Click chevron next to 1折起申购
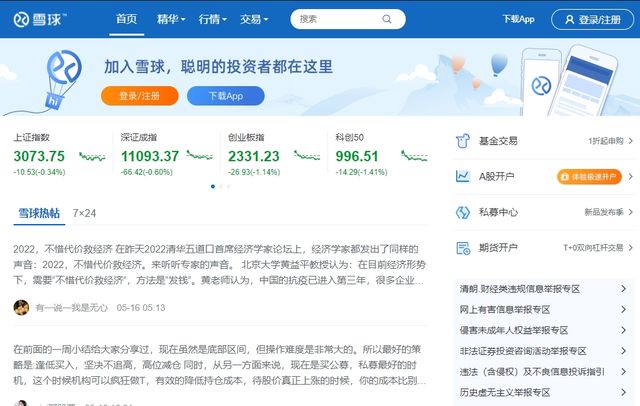 pos(631,141)
